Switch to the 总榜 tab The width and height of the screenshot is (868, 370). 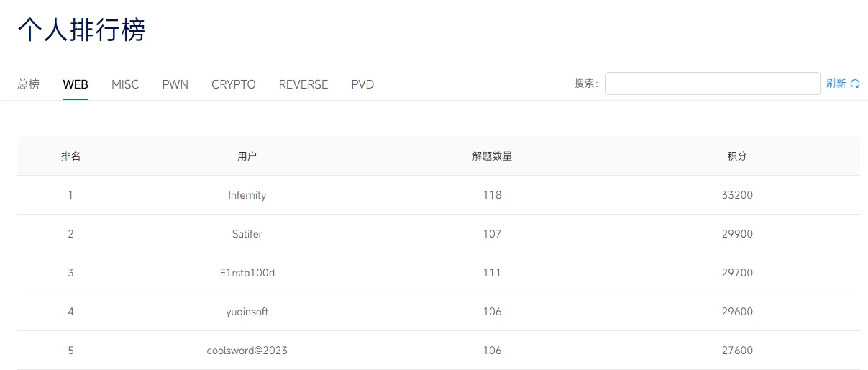tap(29, 84)
